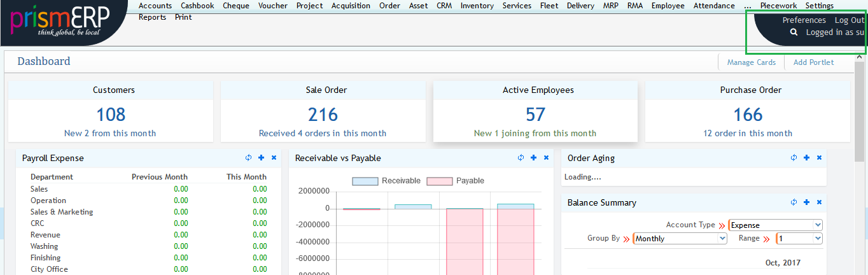Expand the Group By dropdown
Viewport: 868px width, 275px height.
(x=680, y=239)
